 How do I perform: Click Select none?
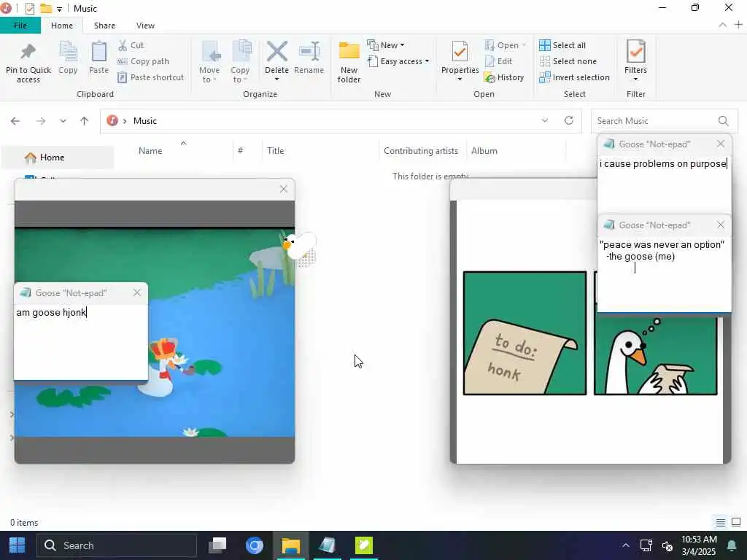568,61
